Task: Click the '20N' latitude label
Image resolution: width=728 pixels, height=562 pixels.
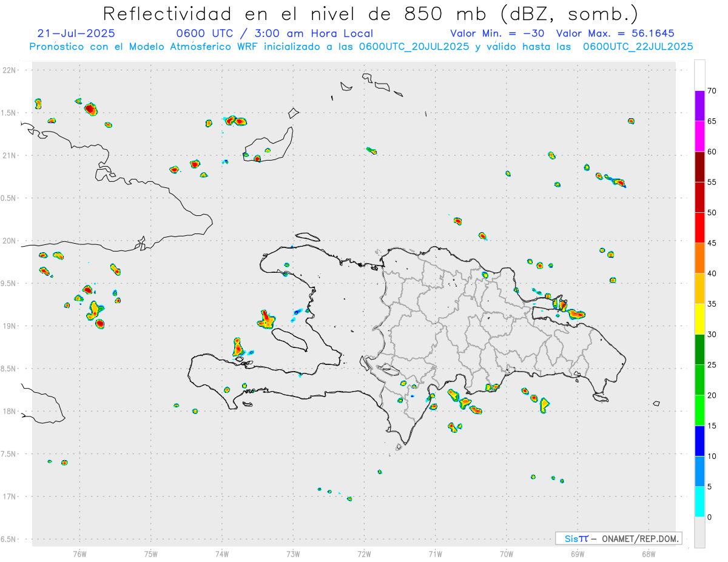Action: pos(10,241)
